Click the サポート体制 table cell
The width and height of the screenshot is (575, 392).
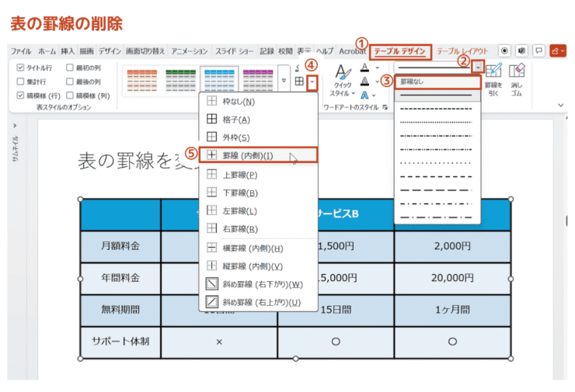120,342
